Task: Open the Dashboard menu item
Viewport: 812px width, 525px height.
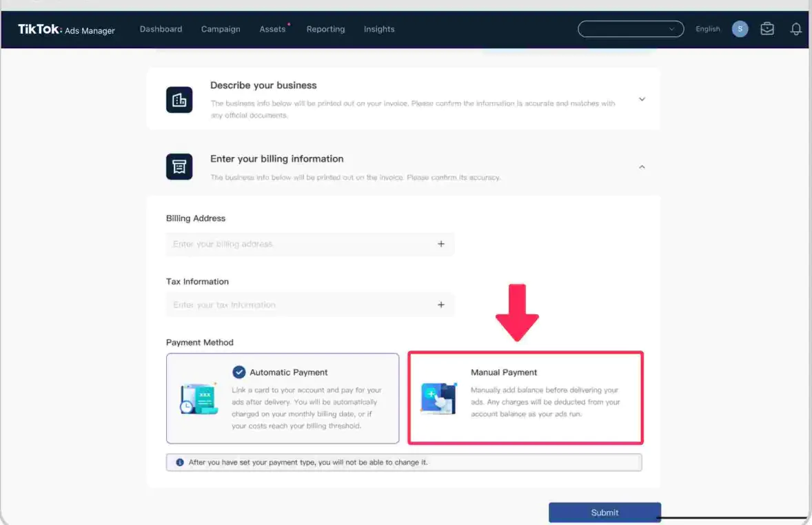Action: [x=161, y=29]
